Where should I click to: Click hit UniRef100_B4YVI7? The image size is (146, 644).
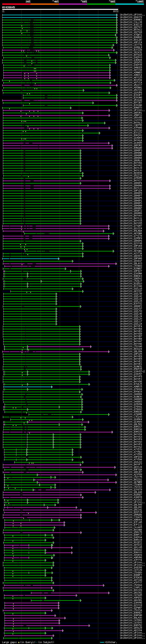click(x=131, y=180)
